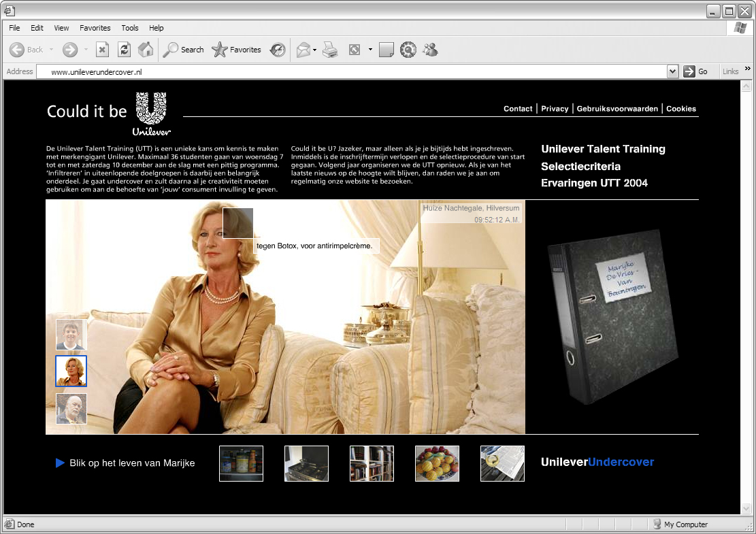Viewport: 756px width, 534px height.
Task: Open the Favorites menu in the menu bar
Action: (x=95, y=28)
